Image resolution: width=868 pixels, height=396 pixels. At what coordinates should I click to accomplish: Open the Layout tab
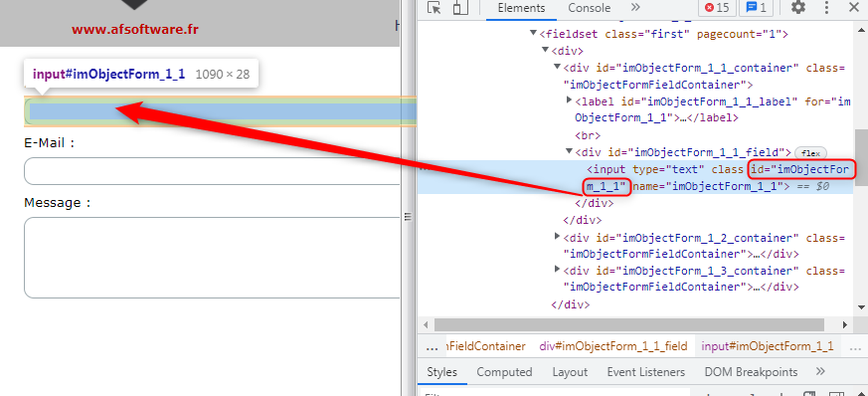pyautogui.click(x=570, y=372)
